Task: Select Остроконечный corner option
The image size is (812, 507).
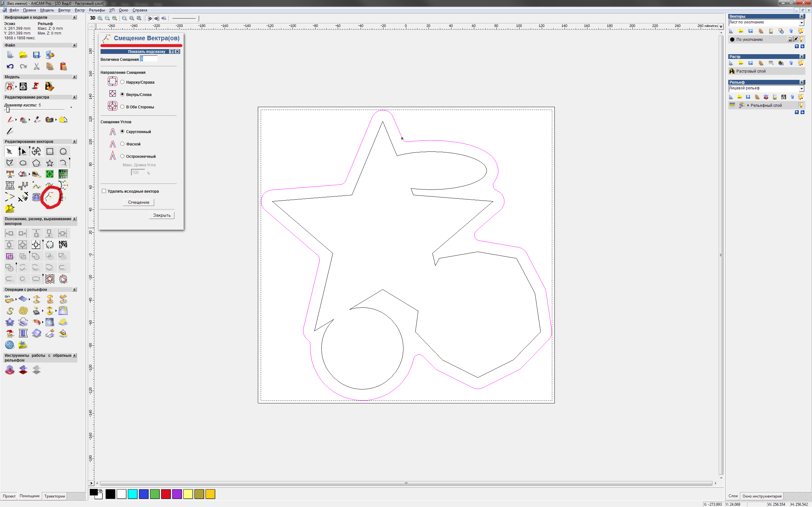Action: click(122, 156)
